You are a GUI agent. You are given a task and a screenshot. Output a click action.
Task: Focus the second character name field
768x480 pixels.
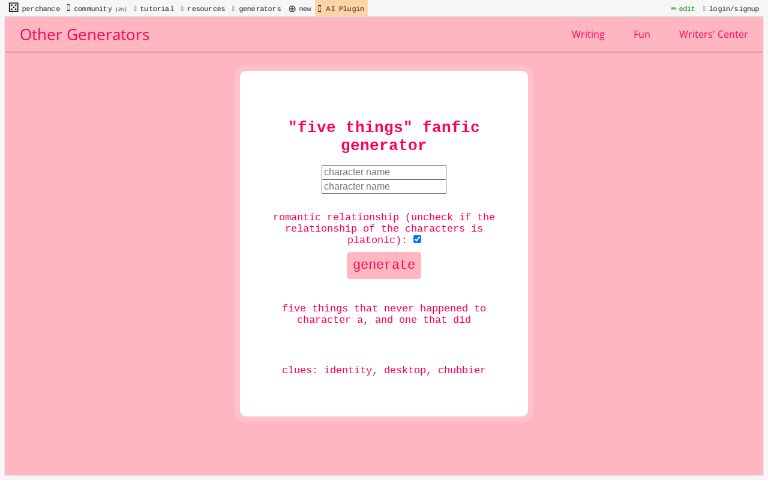pyautogui.click(x=384, y=187)
